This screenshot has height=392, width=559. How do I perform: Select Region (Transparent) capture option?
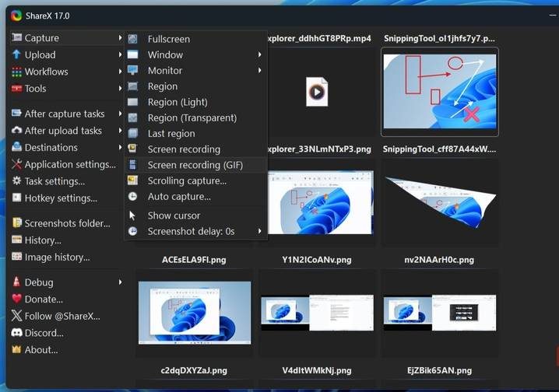pyautogui.click(x=195, y=117)
